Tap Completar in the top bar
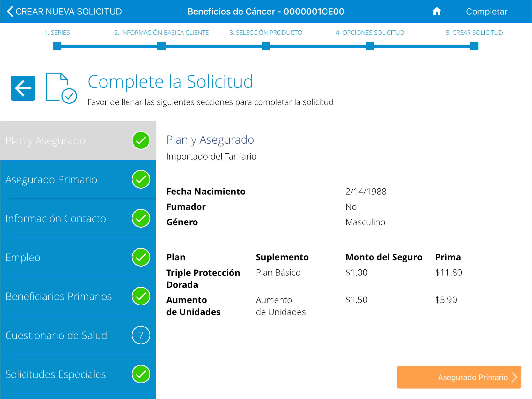Viewport: 532px width, 399px height. coord(487,11)
